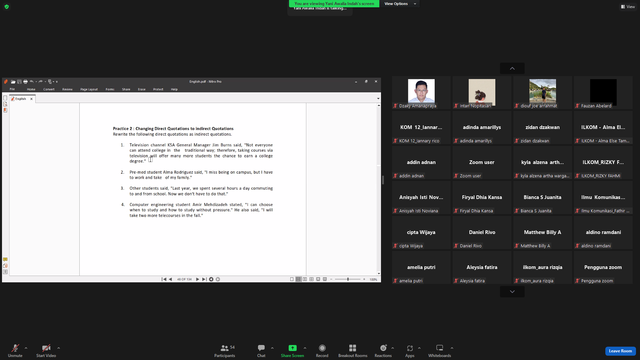640x360 pixels.
Task: Go to previous page of participants gallery
Action: [x=512, y=69]
